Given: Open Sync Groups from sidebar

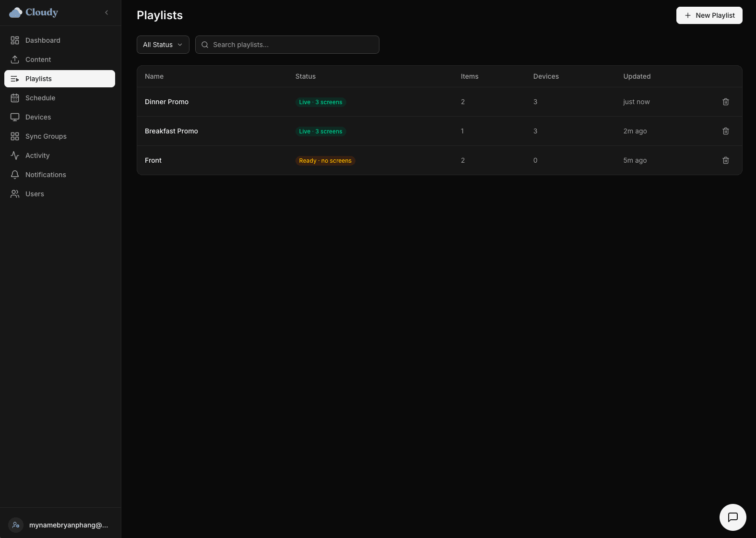Looking at the screenshot, I should click(59, 136).
